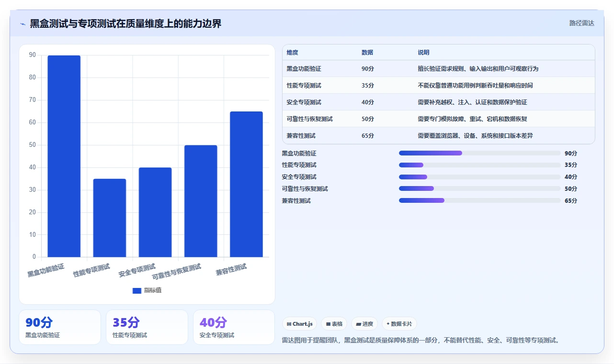614x364 pixels.
Task: Click the Chart.js chip icon
Action: [289, 324]
